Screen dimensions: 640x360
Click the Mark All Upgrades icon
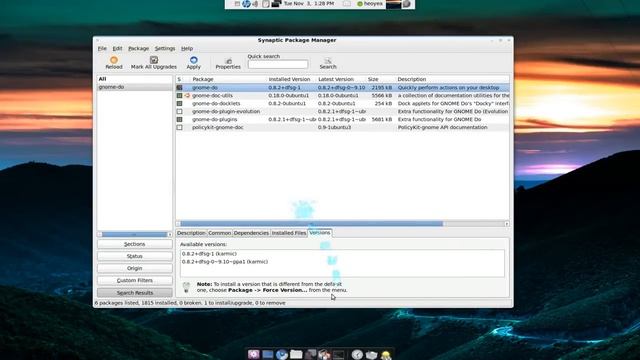pos(154,60)
